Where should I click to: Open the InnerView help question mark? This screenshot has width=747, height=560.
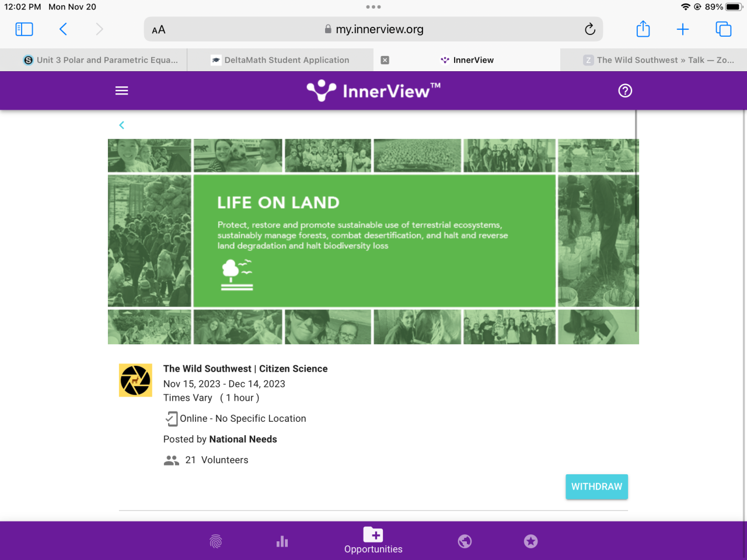(625, 90)
